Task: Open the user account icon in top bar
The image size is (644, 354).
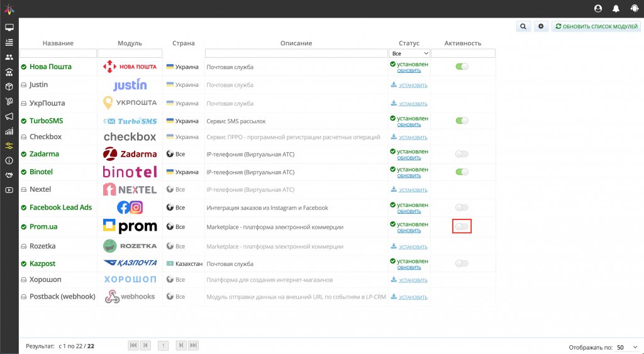Action: pyautogui.click(x=598, y=9)
